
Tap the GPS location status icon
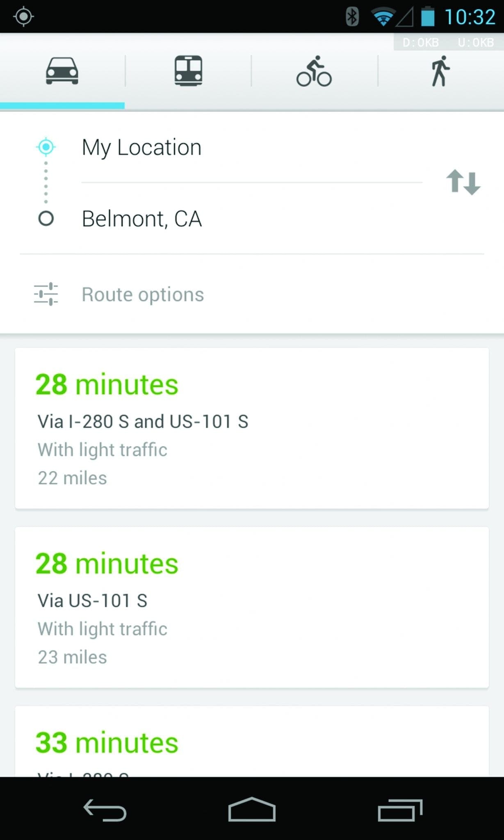click(x=23, y=16)
